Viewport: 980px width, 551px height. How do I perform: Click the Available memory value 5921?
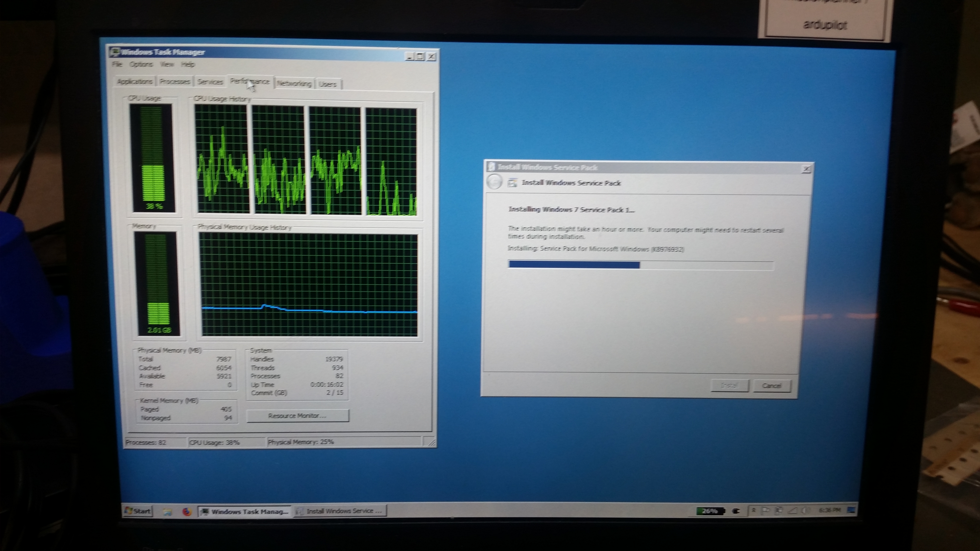(x=224, y=376)
